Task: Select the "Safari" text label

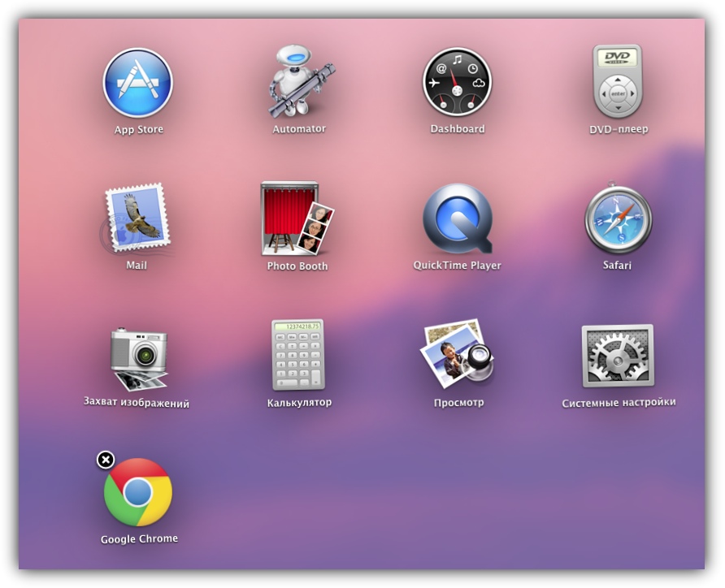Action: (617, 265)
